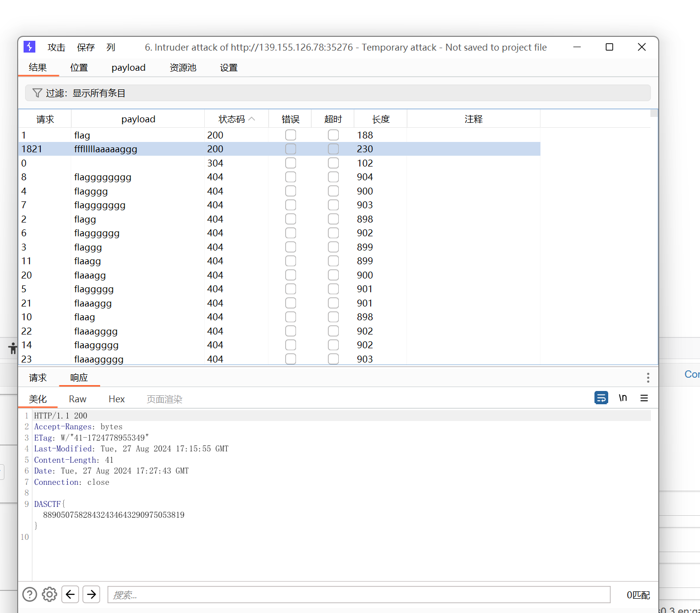Switch to 位置 tab
This screenshot has height=613, width=700.
[x=79, y=67]
